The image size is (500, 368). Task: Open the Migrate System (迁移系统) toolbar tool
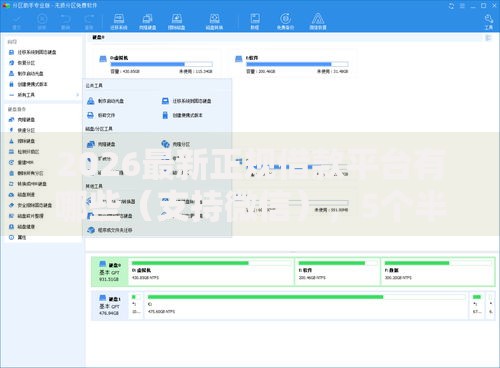119,22
